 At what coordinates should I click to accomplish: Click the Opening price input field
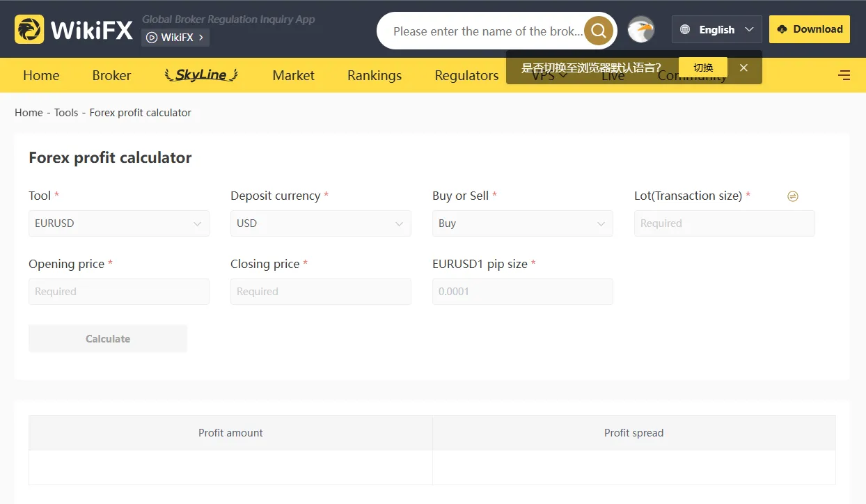coord(119,292)
